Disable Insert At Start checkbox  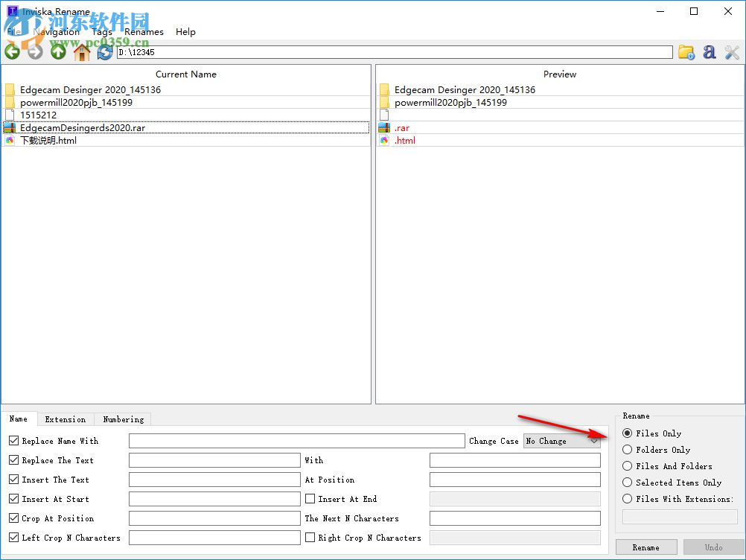coord(14,499)
